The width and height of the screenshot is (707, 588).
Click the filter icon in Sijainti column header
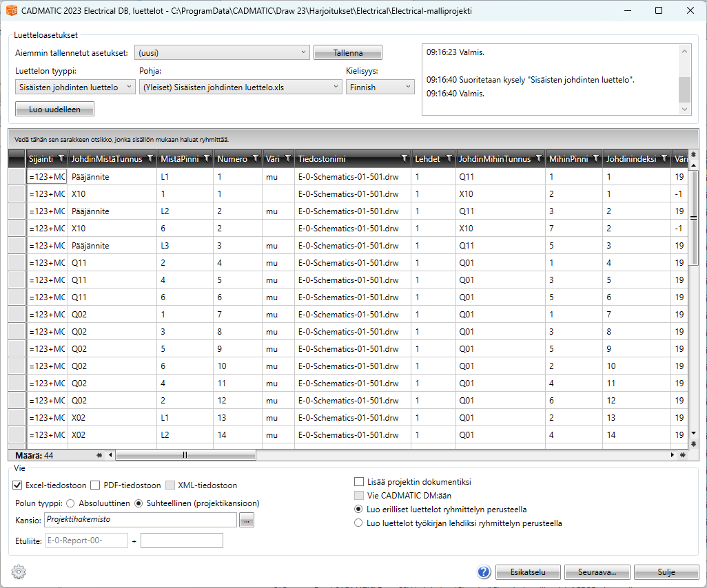pos(61,159)
